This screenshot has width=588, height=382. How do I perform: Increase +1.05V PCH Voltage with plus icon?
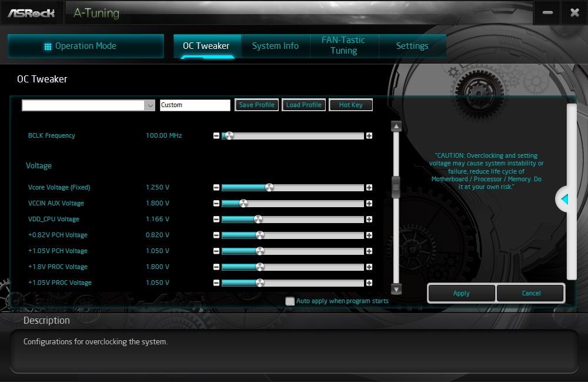(369, 251)
